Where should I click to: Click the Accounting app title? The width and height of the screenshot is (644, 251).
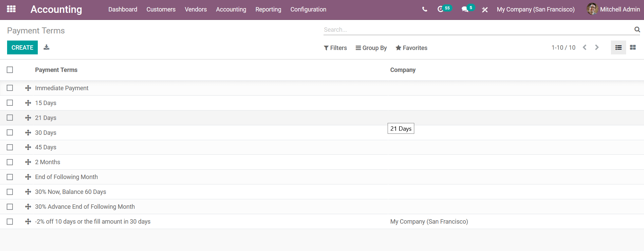coord(56,9)
